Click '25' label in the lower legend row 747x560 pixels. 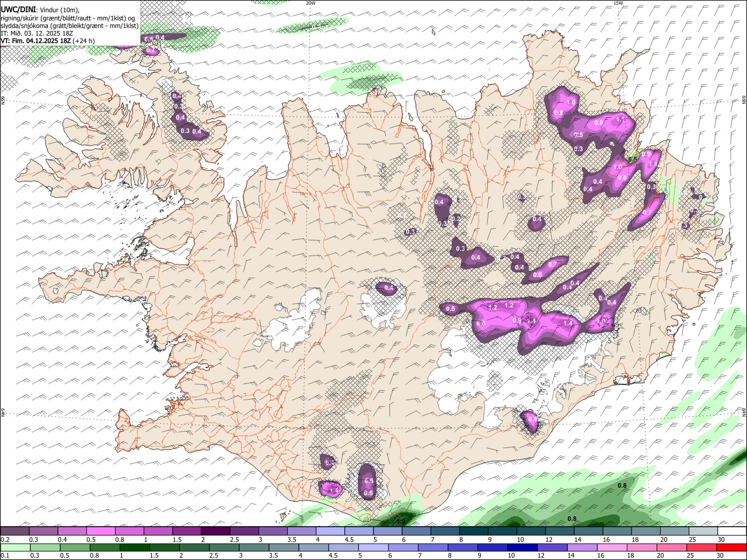pyautogui.click(x=690, y=555)
